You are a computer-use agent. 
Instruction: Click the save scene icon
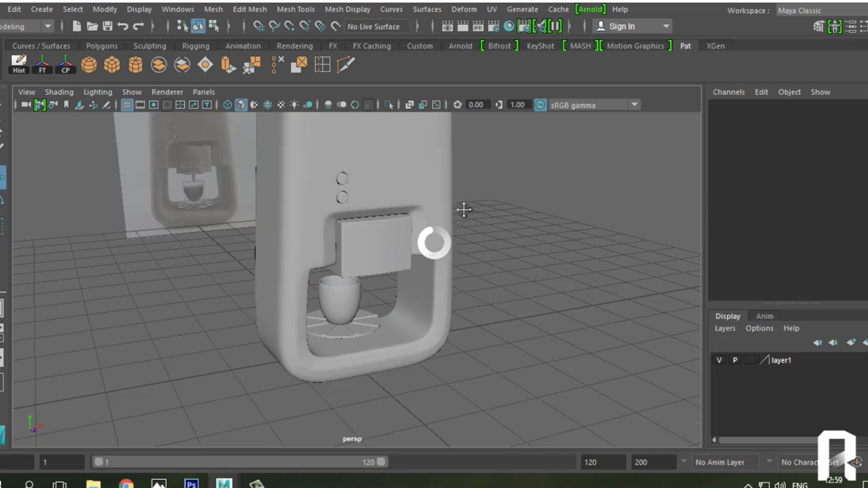click(x=108, y=26)
